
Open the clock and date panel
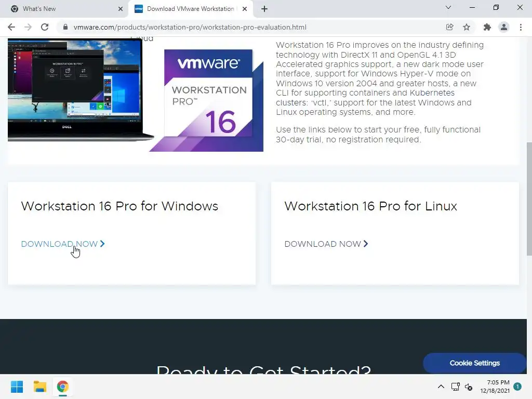tap(495, 387)
